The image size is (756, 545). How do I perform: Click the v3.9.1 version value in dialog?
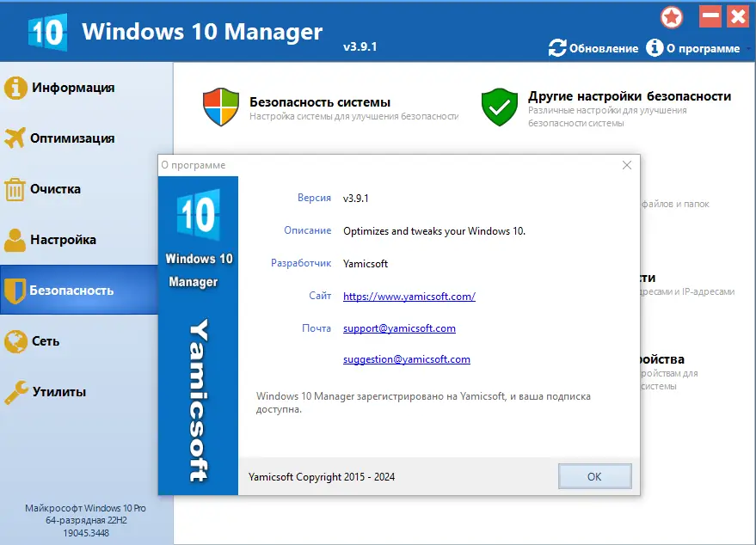click(356, 198)
